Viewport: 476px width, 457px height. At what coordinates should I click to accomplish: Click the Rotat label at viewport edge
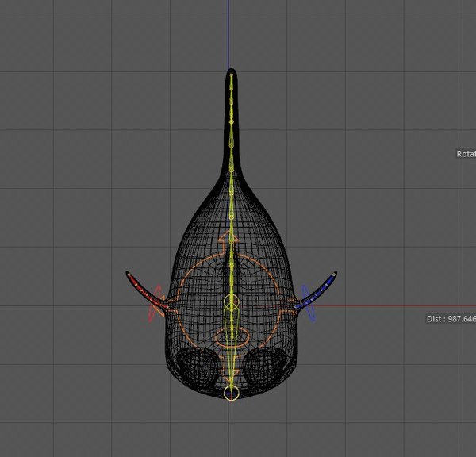(466, 154)
